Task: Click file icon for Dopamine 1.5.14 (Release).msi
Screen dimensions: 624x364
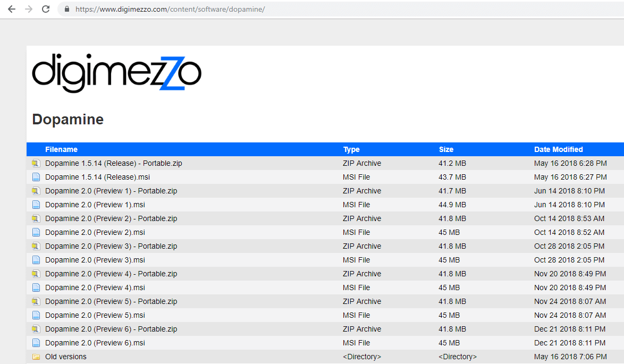Action: pos(36,177)
